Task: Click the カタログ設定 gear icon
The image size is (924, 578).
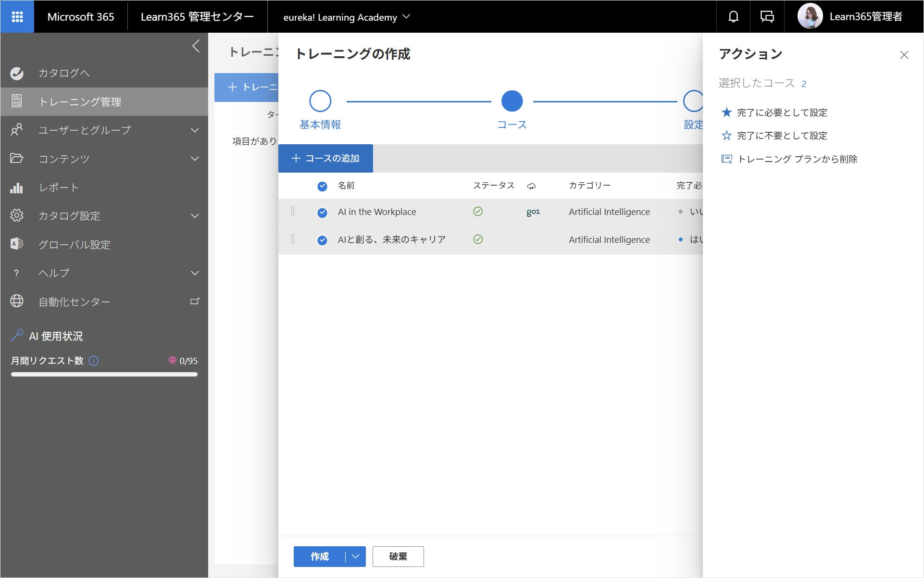Action: [x=17, y=215]
